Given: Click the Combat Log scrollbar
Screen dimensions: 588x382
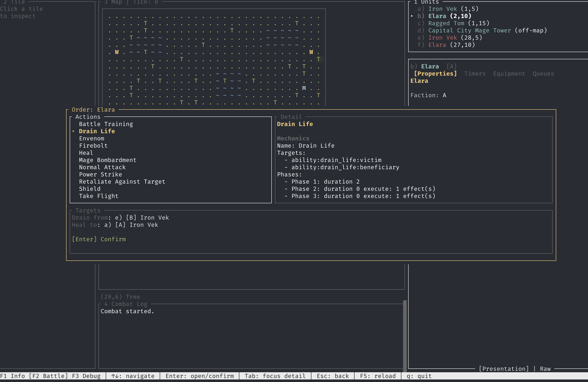Looking at the screenshot, I should pyautogui.click(x=405, y=336).
